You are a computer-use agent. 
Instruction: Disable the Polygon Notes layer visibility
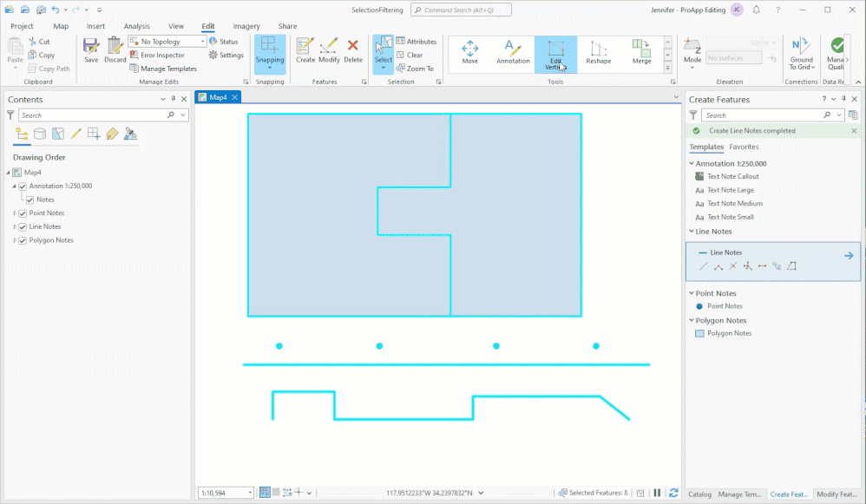pos(21,240)
